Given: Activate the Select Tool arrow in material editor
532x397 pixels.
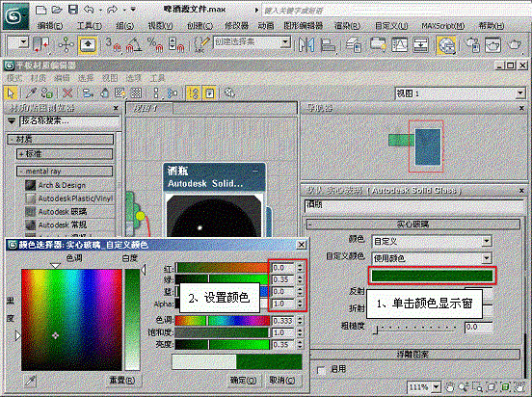Looking at the screenshot, I should tap(11, 93).
